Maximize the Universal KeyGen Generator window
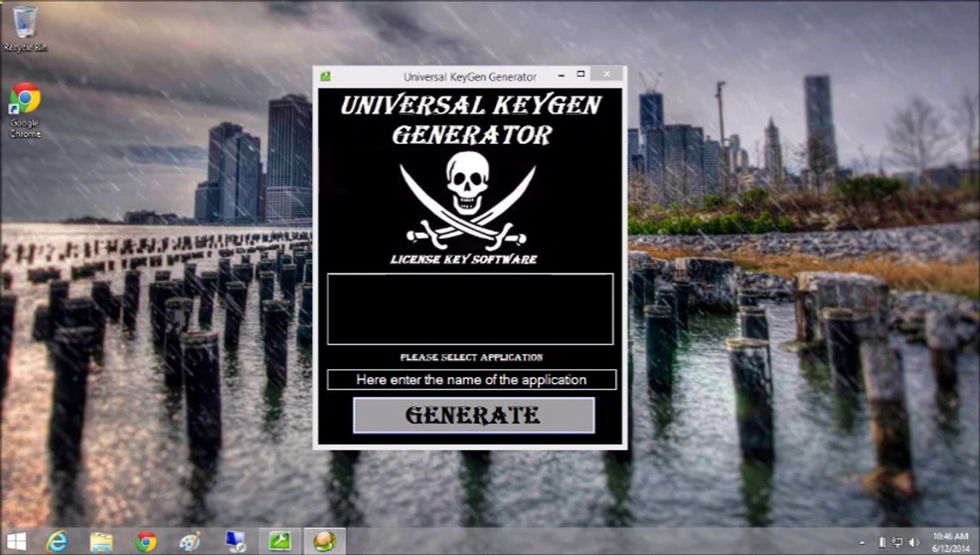 pyautogui.click(x=581, y=75)
